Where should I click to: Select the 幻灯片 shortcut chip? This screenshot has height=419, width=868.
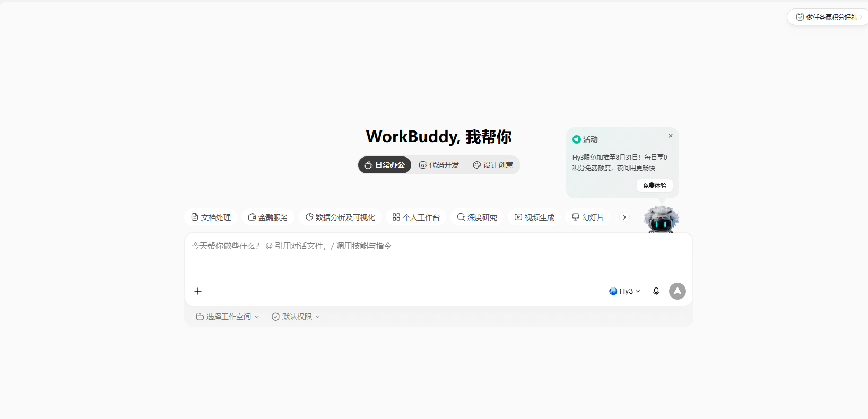(x=588, y=217)
